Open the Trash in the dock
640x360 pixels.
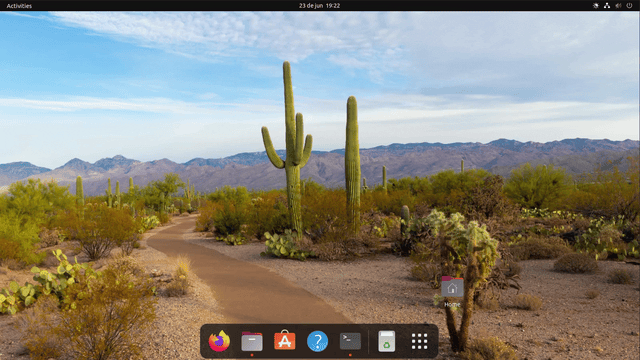pos(386,341)
